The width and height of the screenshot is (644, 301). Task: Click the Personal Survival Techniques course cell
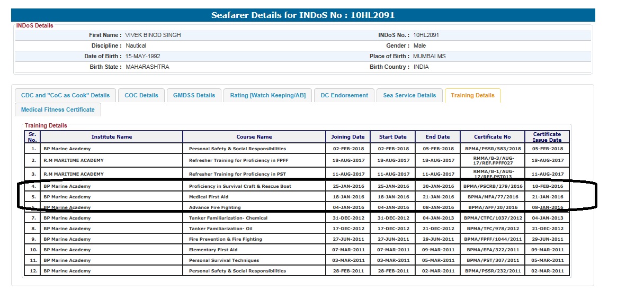tap(224, 260)
